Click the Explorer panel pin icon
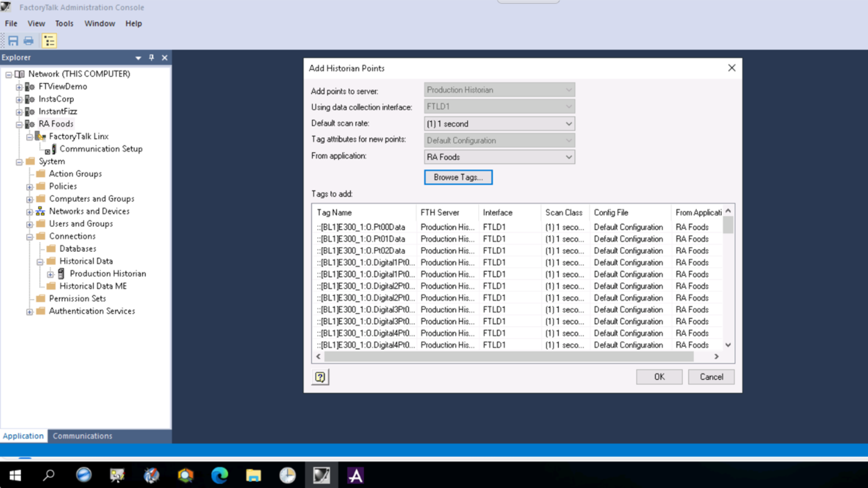 (x=152, y=57)
